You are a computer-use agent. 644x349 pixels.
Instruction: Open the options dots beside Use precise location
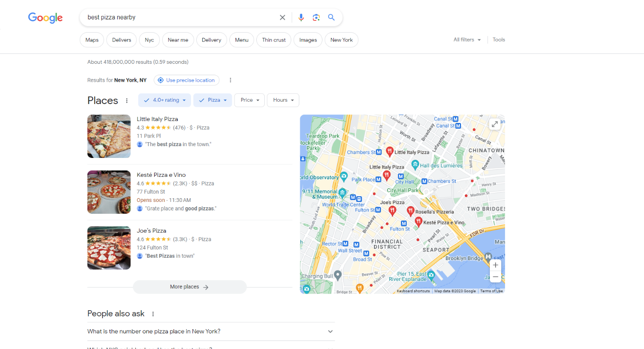coord(230,80)
